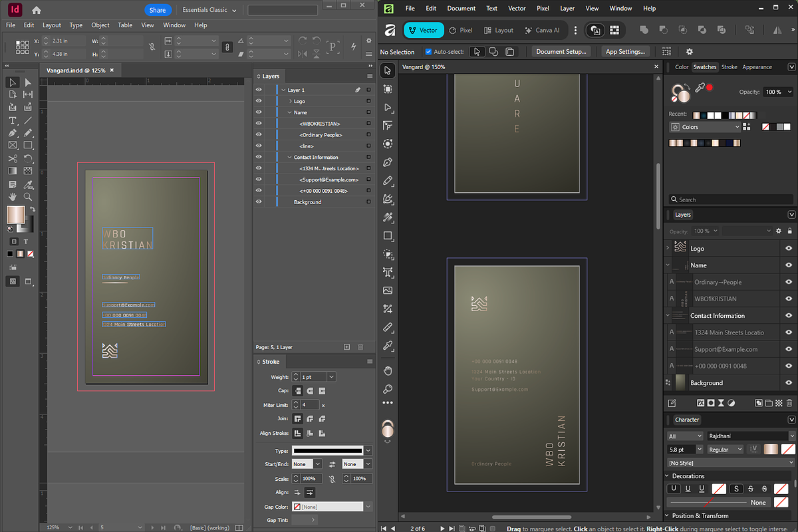Hide Affinity Contact Information layer
The image size is (798, 532).
[x=789, y=315]
